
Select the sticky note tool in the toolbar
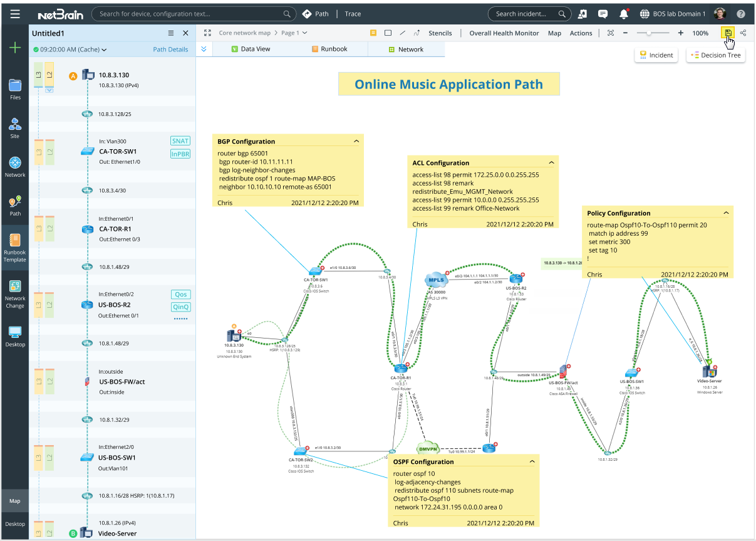tap(373, 33)
